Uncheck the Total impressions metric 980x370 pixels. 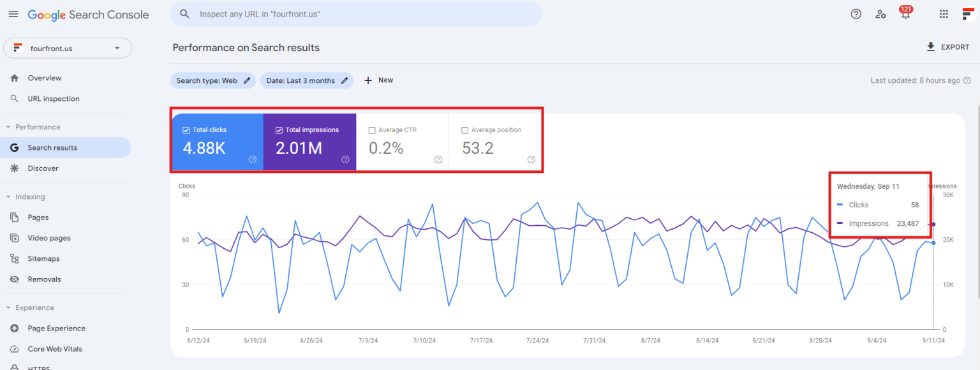pos(279,129)
